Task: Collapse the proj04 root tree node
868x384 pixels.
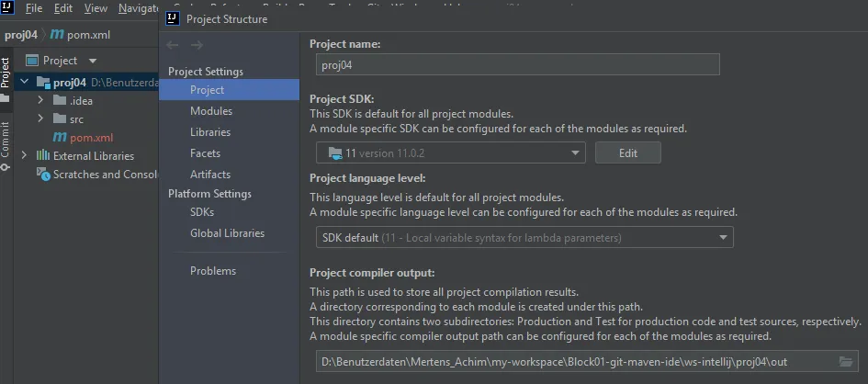Action: tap(24, 83)
